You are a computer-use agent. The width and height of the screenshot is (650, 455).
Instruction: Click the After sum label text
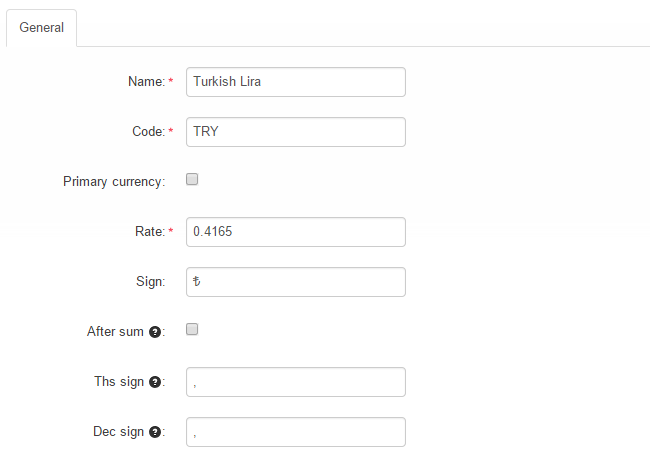[x=115, y=332]
